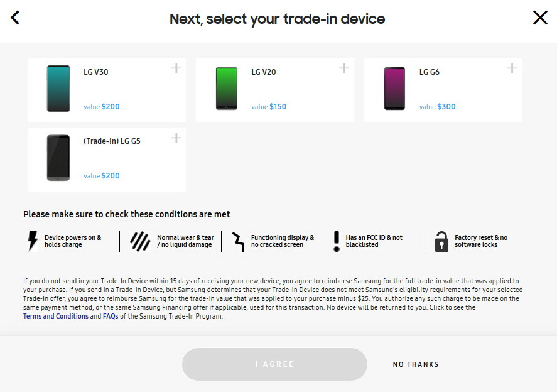Click the plus icon on LG G5 card
The width and height of the screenshot is (557, 392).
click(x=176, y=138)
